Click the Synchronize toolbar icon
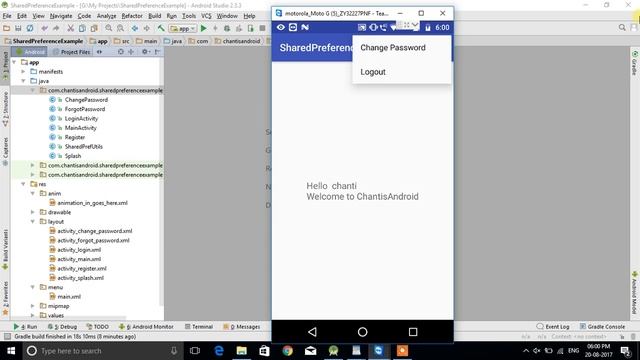Viewport: 640px width, 360px height. click(30, 28)
